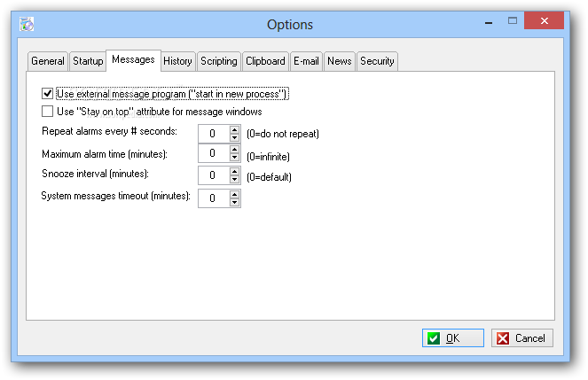Confirm with the OK button
The width and height of the screenshot is (588, 380).
click(453, 338)
